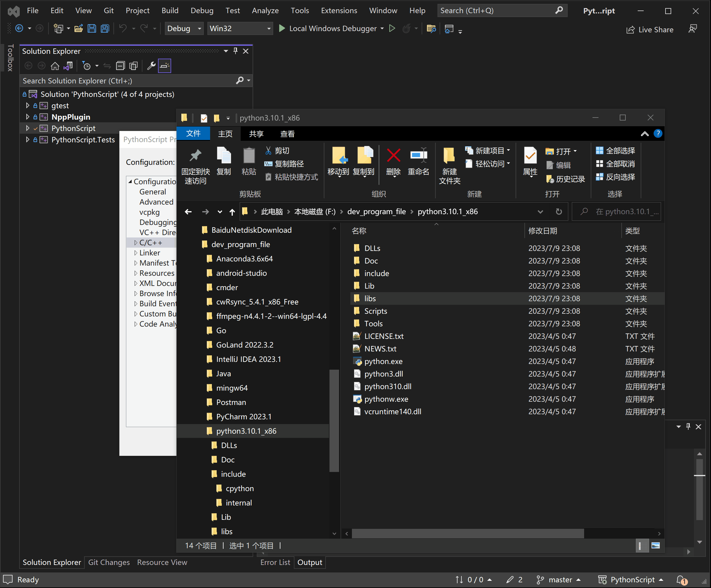
Task: Open the Debug configuration dropdown
Action: (x=184, y=28)
